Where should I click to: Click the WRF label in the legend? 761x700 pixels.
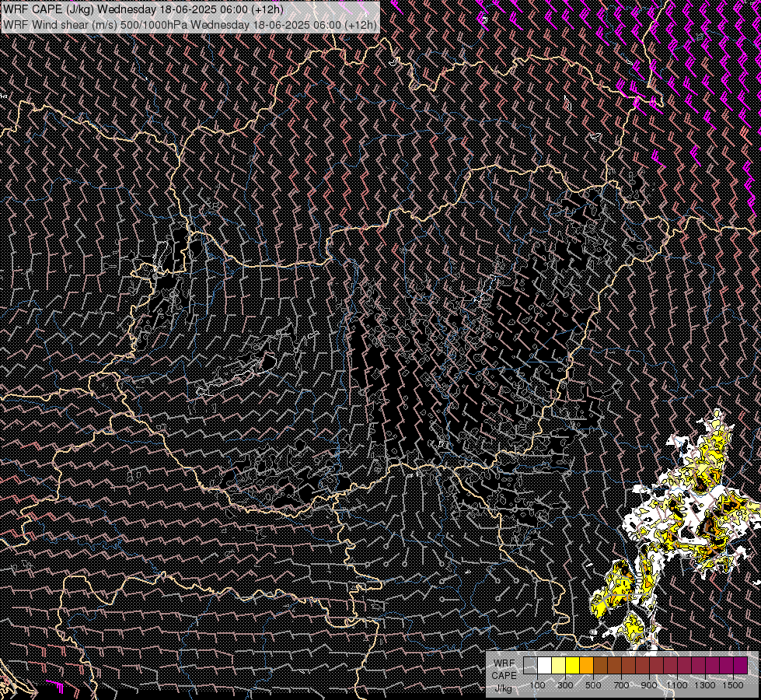point(504,663)
